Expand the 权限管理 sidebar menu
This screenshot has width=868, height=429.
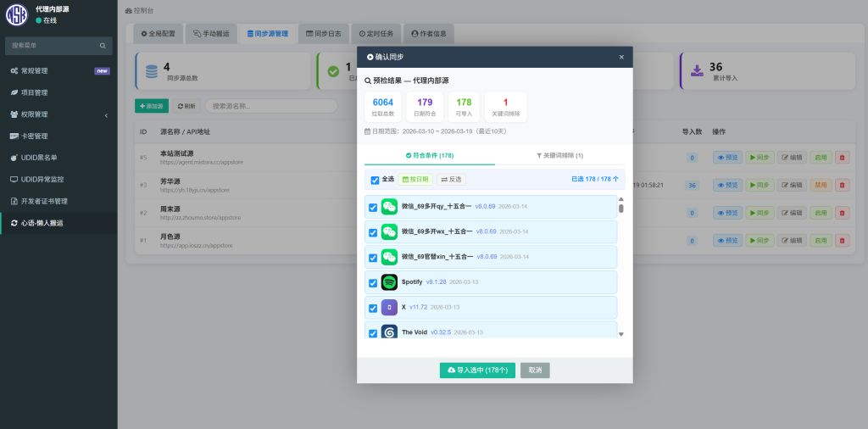pyautogui.click(x=58, y=114)
